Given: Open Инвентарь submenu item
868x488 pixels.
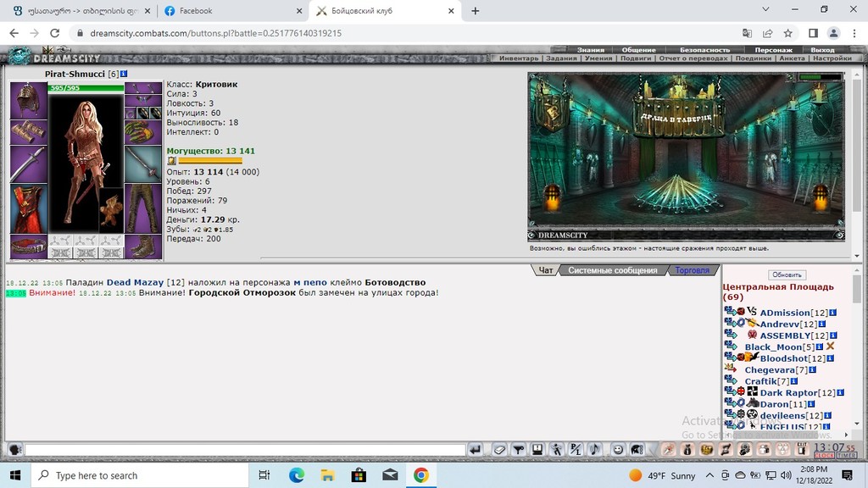Looking at the screenshot, I should tap(519, 58).
